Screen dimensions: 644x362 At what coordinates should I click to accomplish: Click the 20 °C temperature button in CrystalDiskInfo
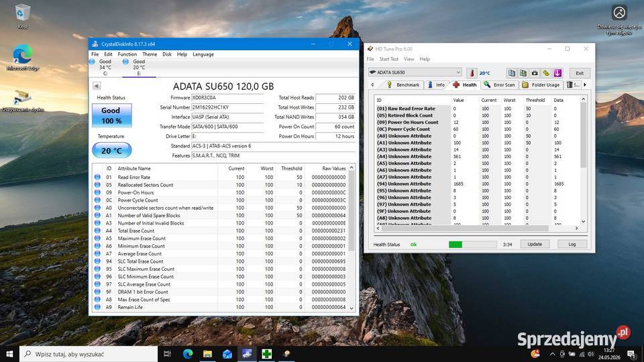pos(112,151)
